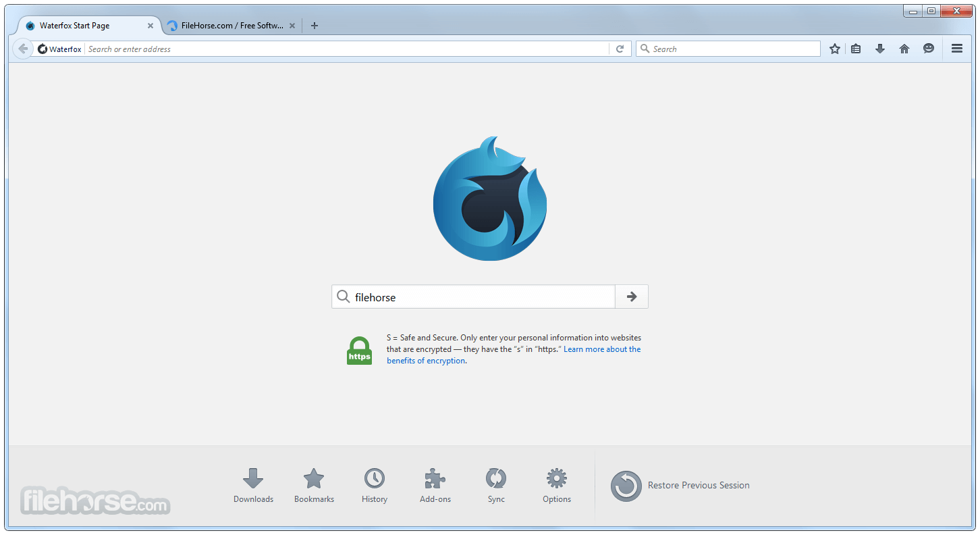
Task: Close the FileHorse.com tab
Action: [292, 26]
